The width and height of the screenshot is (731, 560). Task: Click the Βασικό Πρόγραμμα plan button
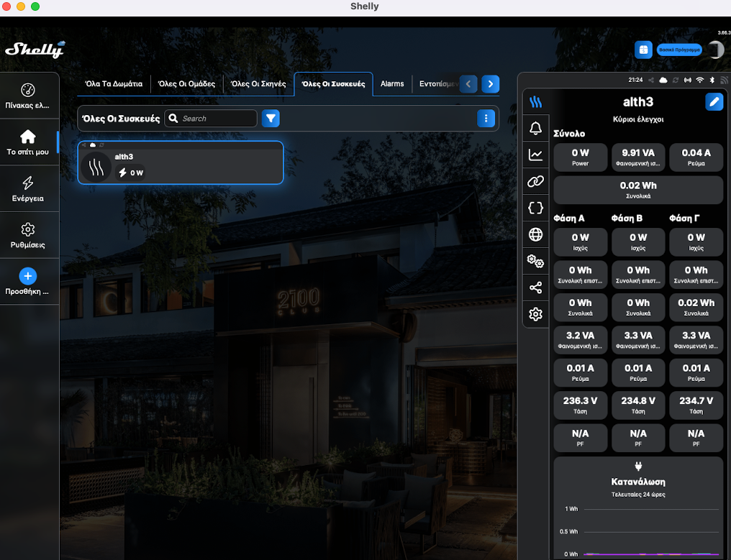(x=679, y=50)
